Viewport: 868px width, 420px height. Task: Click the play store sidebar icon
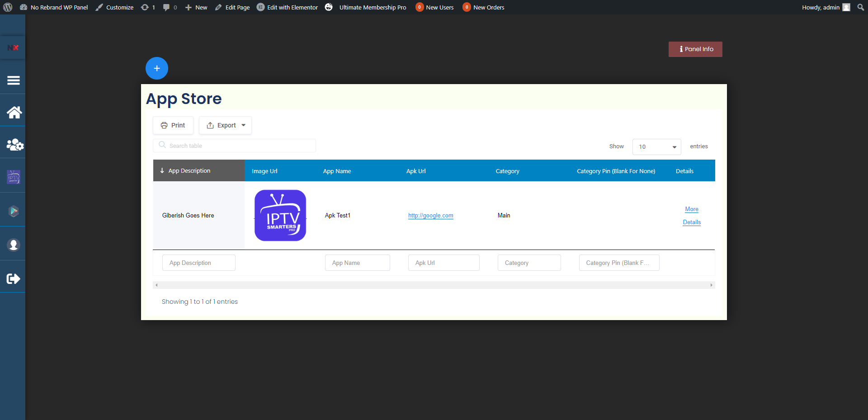click(14, 211)
